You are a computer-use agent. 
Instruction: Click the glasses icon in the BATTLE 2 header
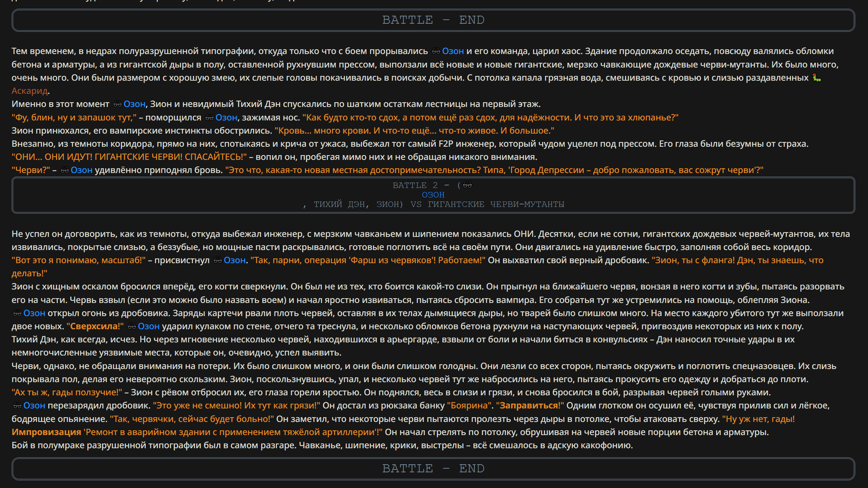click(x=468, y=185)
